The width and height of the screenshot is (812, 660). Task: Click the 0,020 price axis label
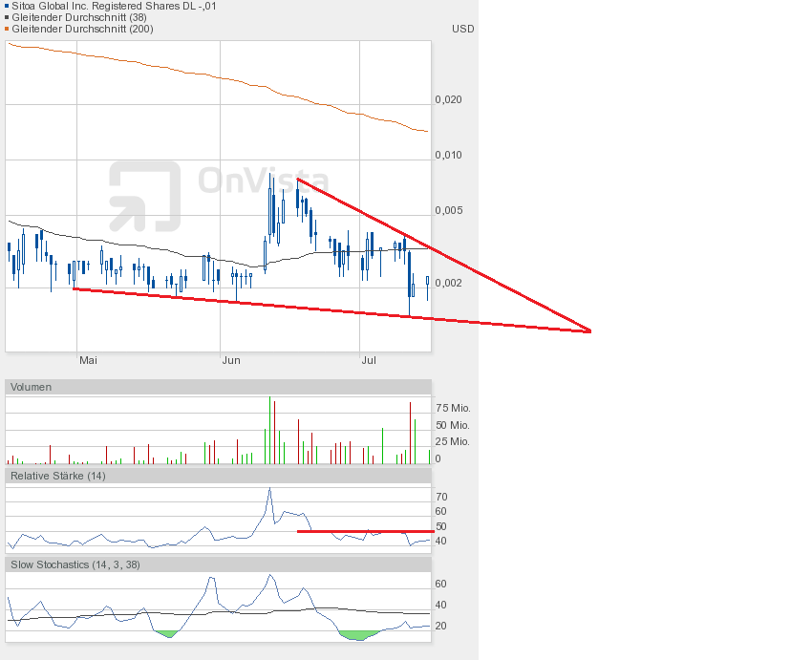(448, 99)
